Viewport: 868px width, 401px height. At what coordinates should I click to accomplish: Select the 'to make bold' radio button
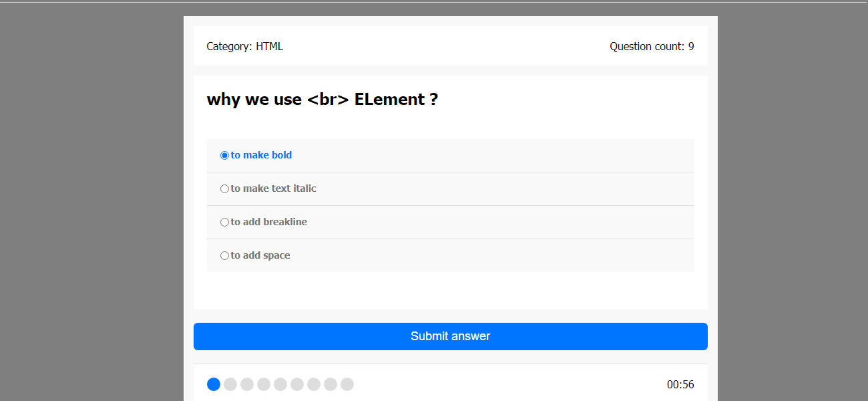[x=224, y=155]
